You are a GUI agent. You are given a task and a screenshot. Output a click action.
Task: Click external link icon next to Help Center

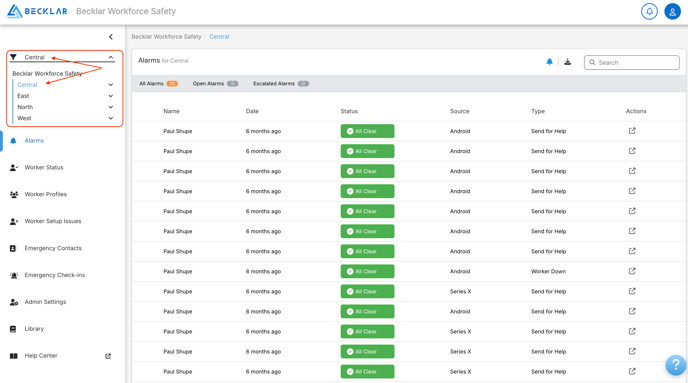pyautogui.click(x=108, y=356)
